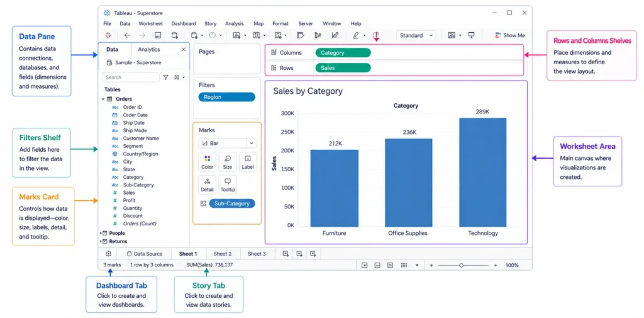Screen dimensions: 644x318
Task: Click the Clear Sheet toolbar icon
Action: [278, 35]
